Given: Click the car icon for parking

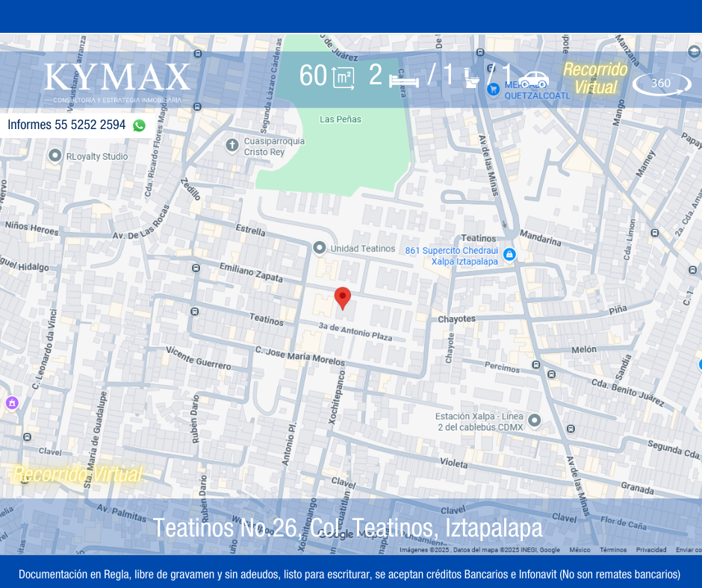Looking at the screenshot, I should tap(533, 79).
